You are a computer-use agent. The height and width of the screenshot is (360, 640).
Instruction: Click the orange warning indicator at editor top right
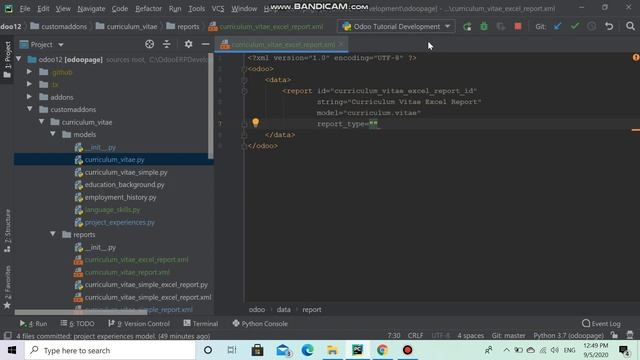[x=636, y=58]
